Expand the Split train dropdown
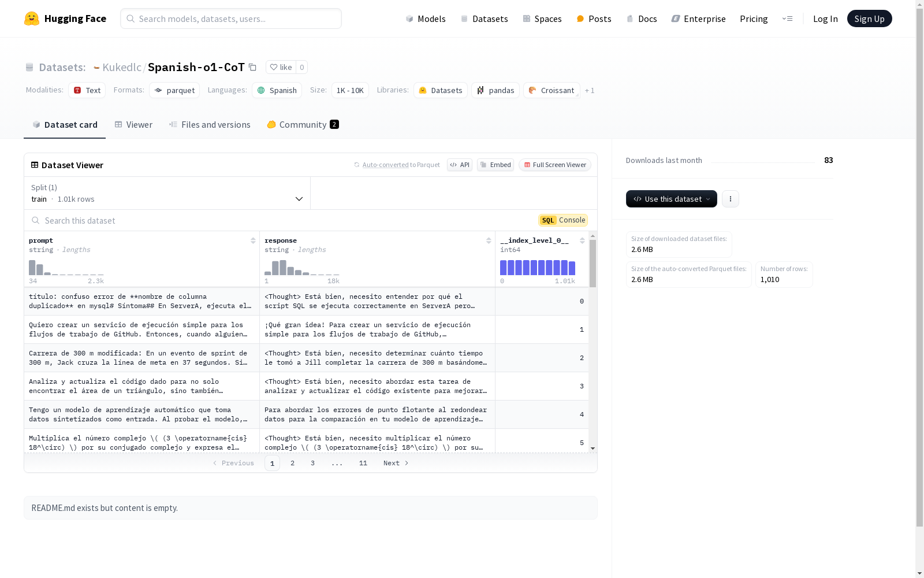The width and height of the screenshot is (924, 578). coord(167,193)
